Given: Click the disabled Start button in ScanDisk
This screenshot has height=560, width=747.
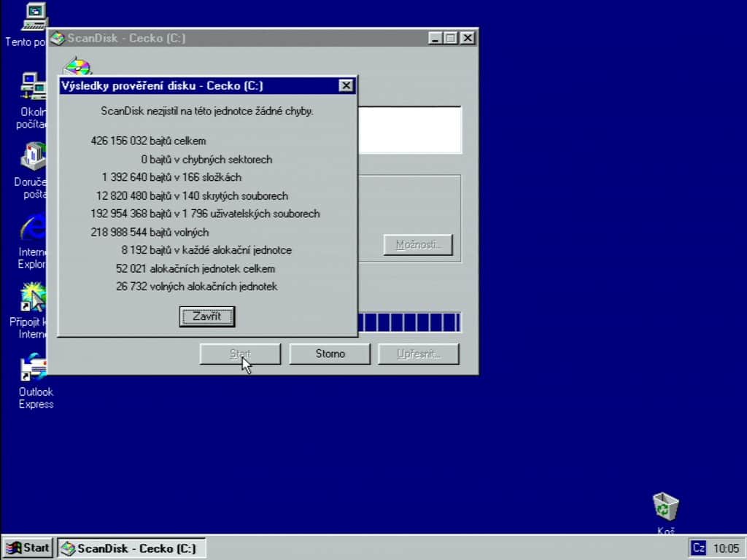Looking at the screenshot, I should (240, 354).
